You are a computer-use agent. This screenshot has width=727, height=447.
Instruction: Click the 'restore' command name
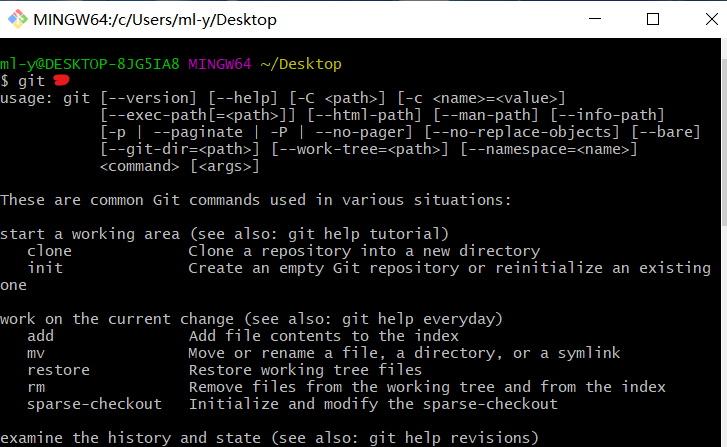[x=58, y=370]
